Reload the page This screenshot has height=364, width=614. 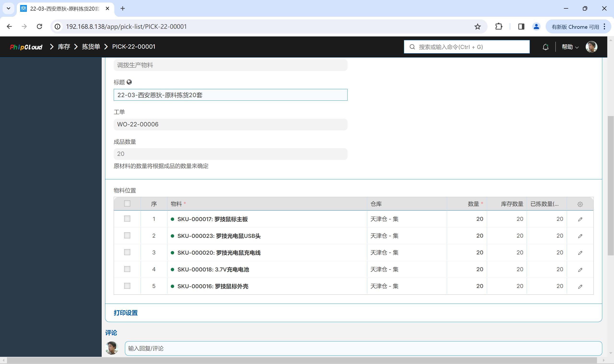pyautogui.click(x=39, y=26)
